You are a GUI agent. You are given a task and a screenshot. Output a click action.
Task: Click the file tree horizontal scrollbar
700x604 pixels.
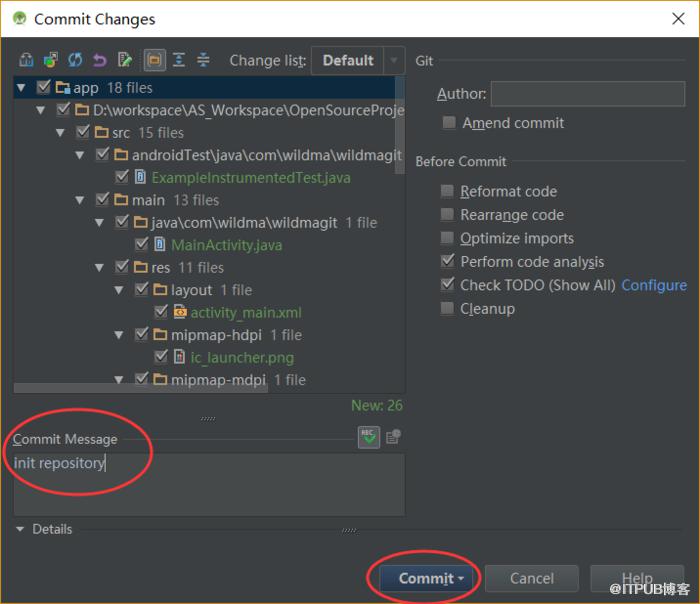pyautogui.click(x=141, y=387)
